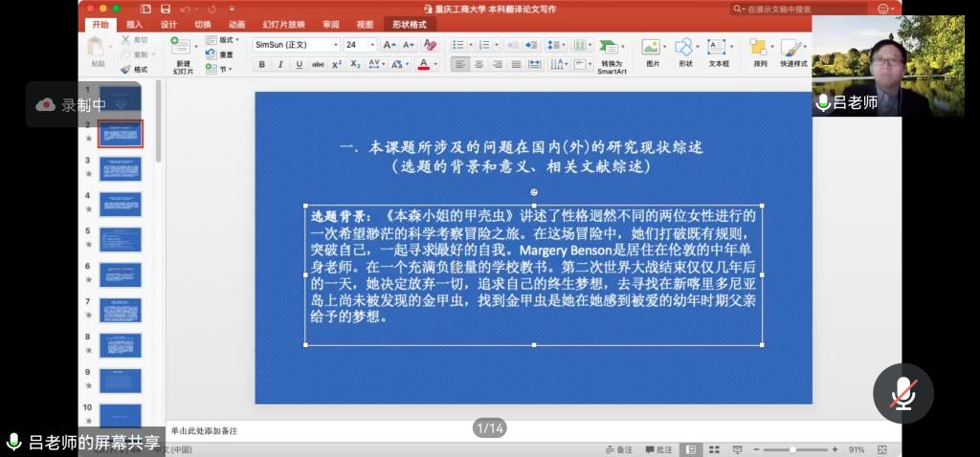Image resolution: width=980 pixels, height=457 pixels.
Task: Insert a picture with 图片 icon
Action: coord(652,48)
